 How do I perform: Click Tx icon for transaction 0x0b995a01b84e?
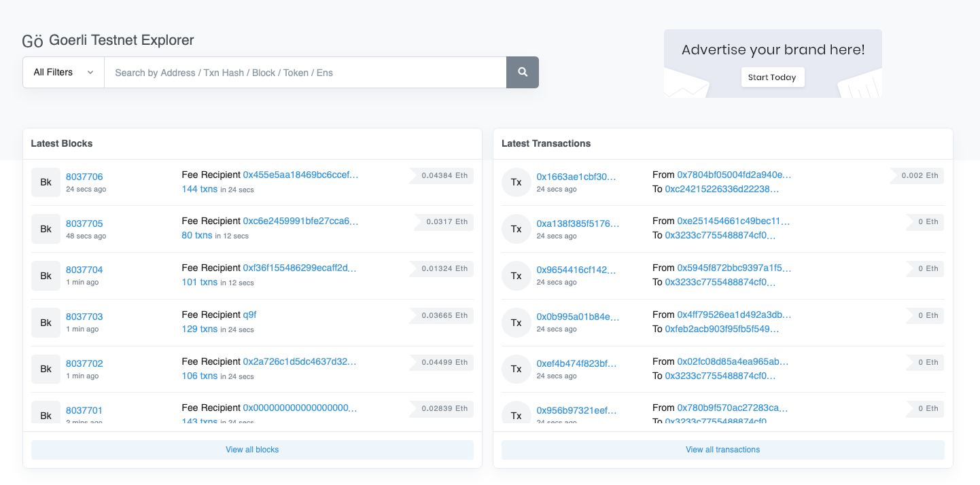pos(516,323)
